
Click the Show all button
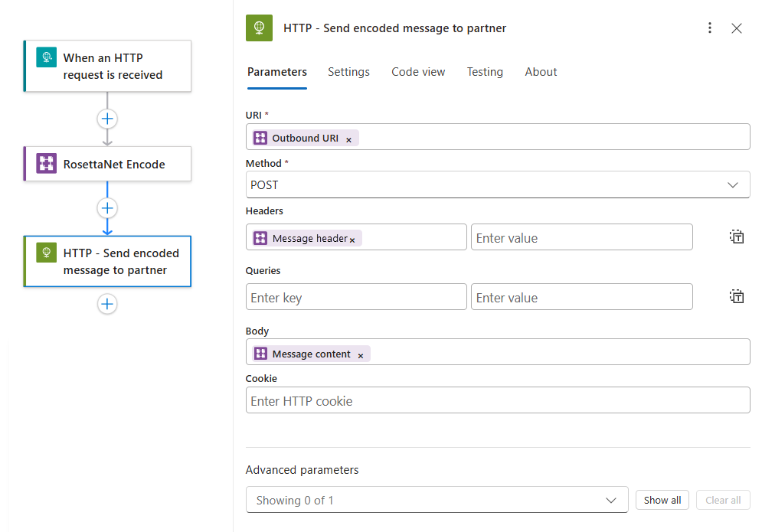(662, 500)
